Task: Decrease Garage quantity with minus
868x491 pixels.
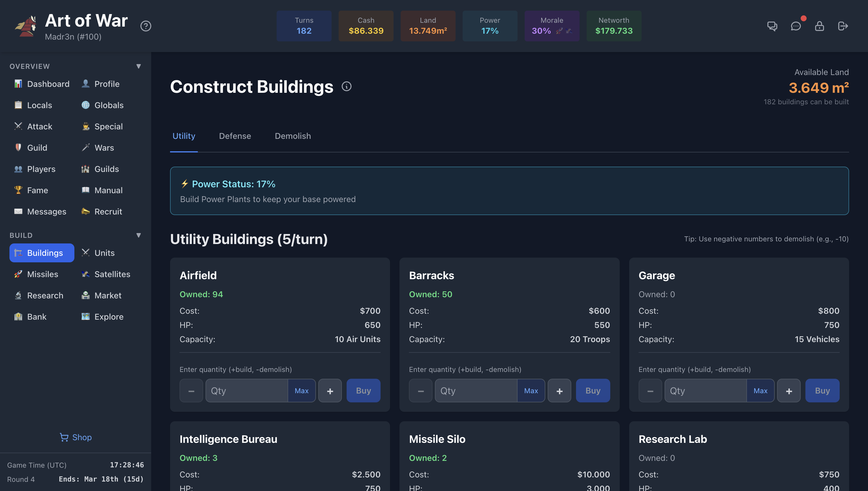Action: pos(650,391)
